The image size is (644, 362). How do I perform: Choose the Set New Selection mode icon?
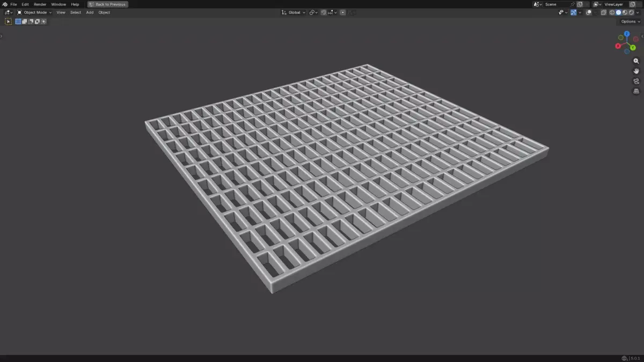(x=18, y=21)
